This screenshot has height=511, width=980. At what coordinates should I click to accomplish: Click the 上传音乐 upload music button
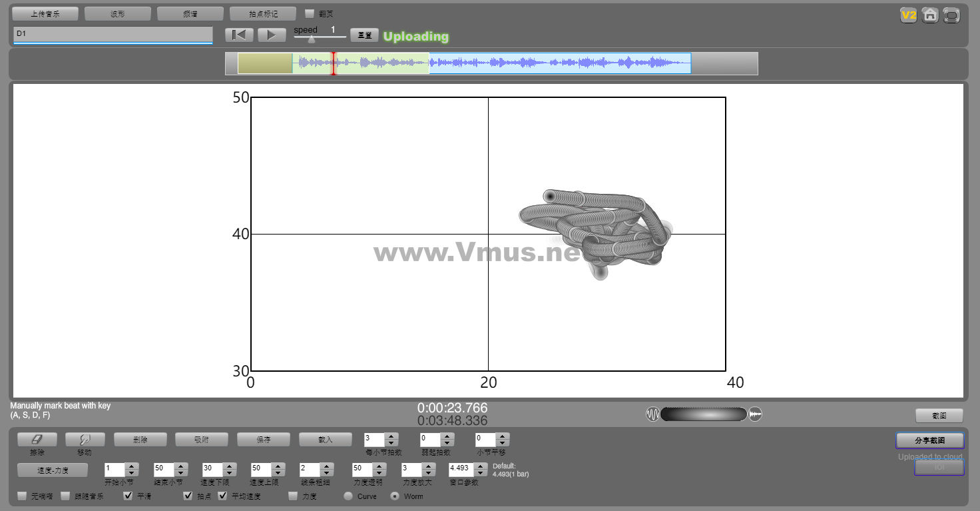[x=45, y=14]
